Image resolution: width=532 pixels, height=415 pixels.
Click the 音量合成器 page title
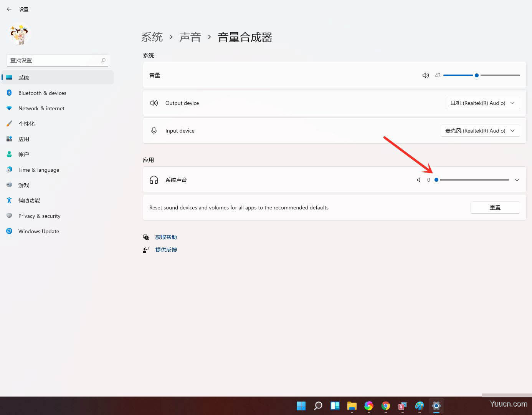(x=245, y=37)
